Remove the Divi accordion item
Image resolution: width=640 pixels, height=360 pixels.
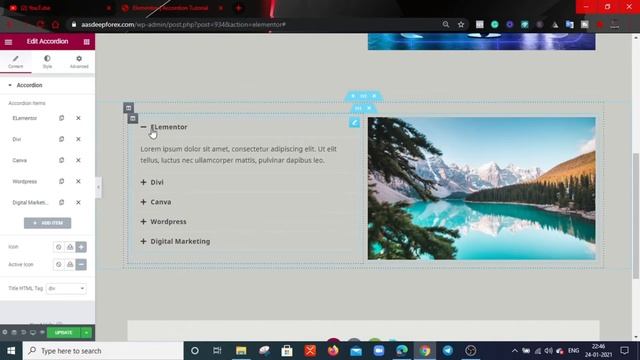coord(78,139)
